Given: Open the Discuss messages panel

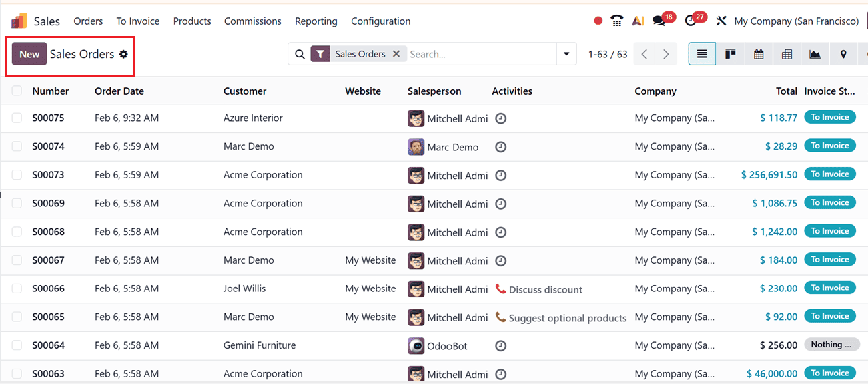Looking at the screenshot, I should coord(659,21).
